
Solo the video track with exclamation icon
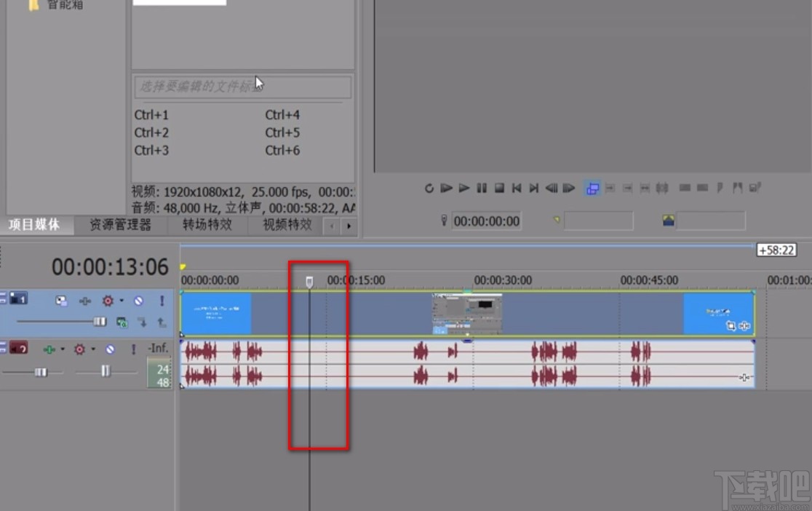(162, 301)
